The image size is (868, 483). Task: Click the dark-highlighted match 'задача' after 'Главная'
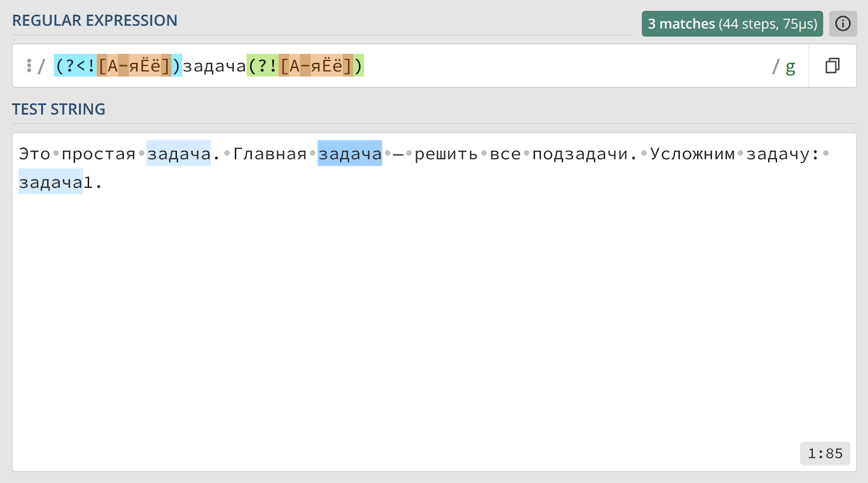click(350, 154)
